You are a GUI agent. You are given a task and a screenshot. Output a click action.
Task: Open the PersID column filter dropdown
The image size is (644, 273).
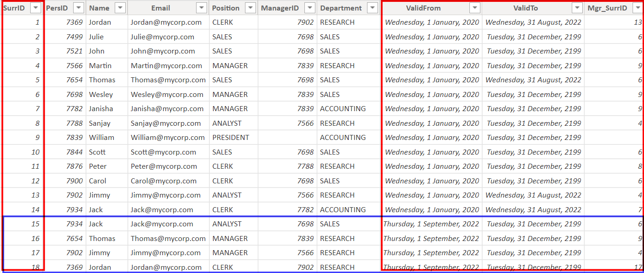[x=79, y=8]
